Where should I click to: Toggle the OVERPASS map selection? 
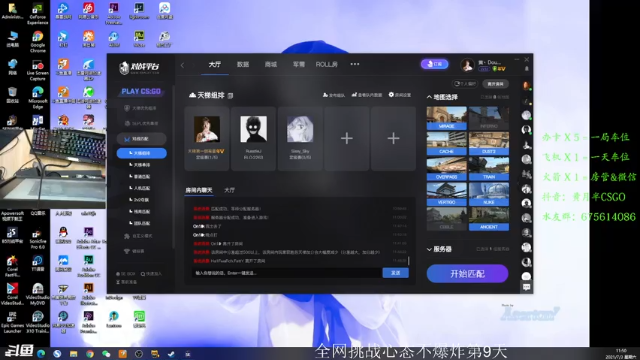point(447,169)
